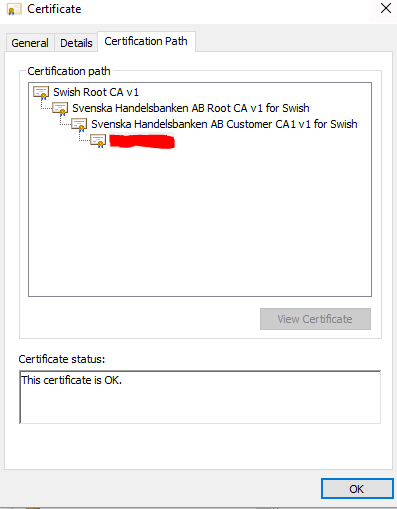Select the Certification Path tab
Image resolution: width=397 pixels, height=509 pixels.
[x=146, y=41]
